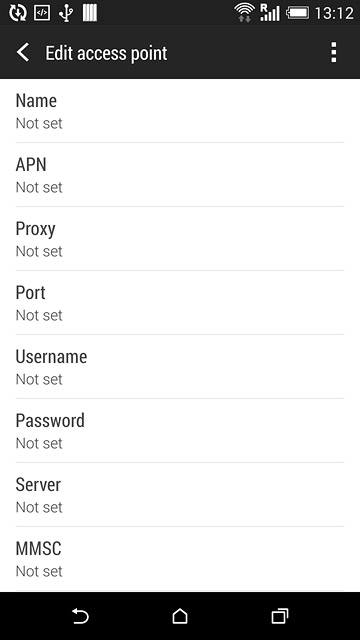Tap the Wi-Fi signal icon
360x640 pixels.
245,13
